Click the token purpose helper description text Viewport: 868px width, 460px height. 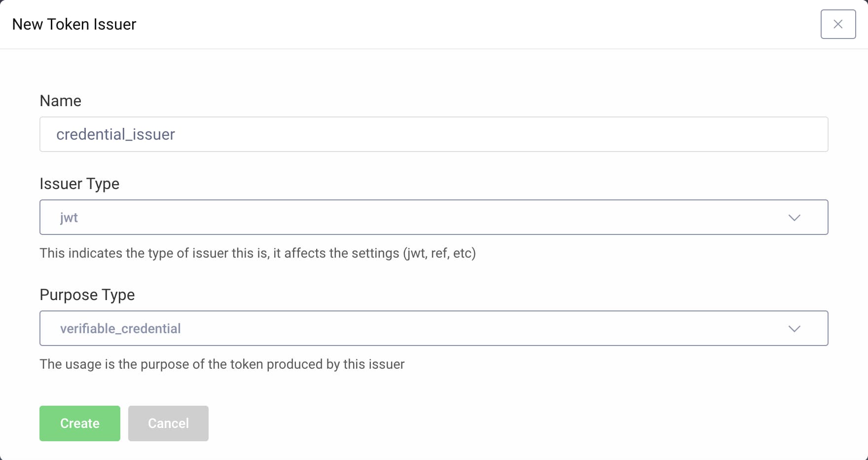point(222,364)
